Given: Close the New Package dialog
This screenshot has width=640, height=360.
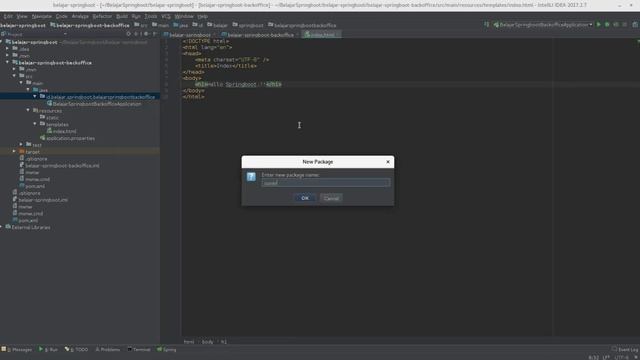Looking at the screenshot, I should tap(388, 162).
